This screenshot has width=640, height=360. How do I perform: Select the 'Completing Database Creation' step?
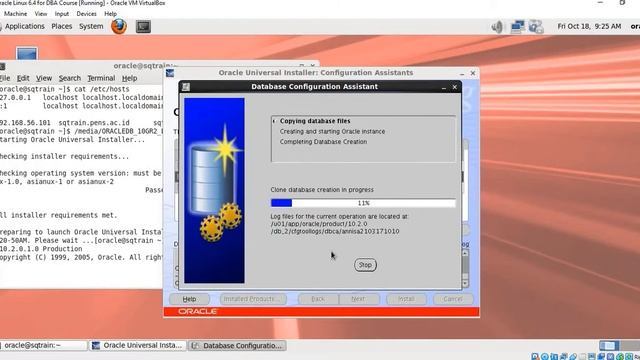click(x=323, y=142)
